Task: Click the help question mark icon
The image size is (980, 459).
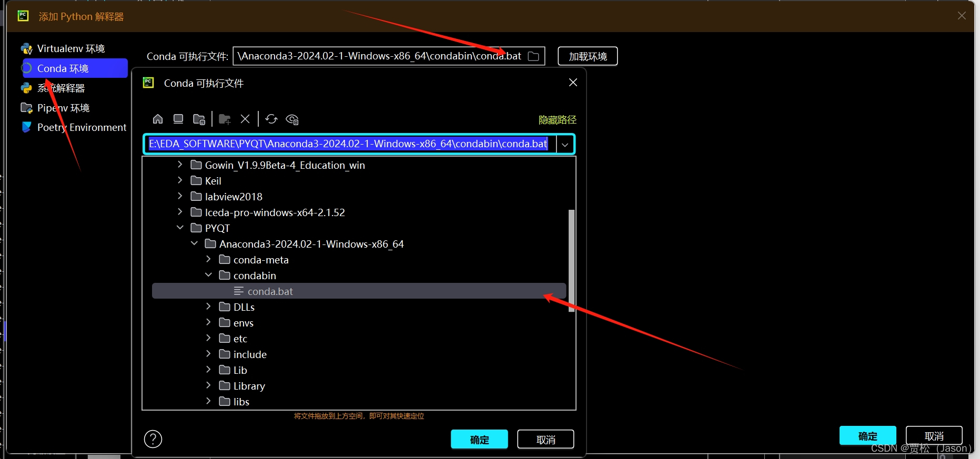Action: tap(153, 439)
